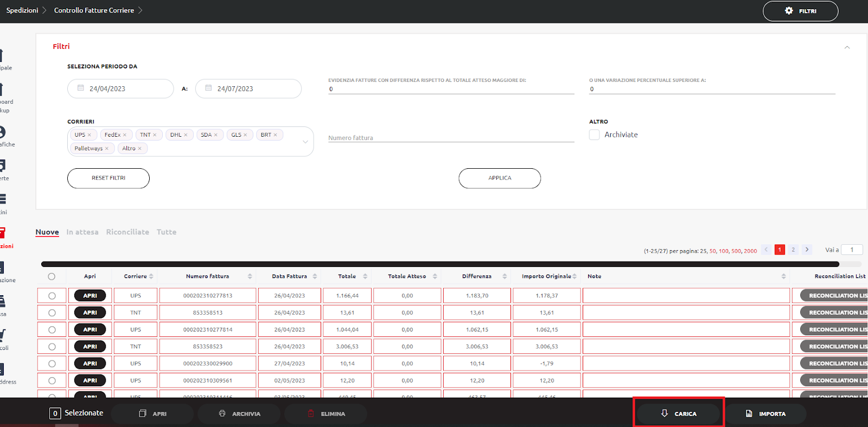This screenshot has height=427, width=868.
Task: Sort table by Totale Atteso column
Action: [435, 277]
